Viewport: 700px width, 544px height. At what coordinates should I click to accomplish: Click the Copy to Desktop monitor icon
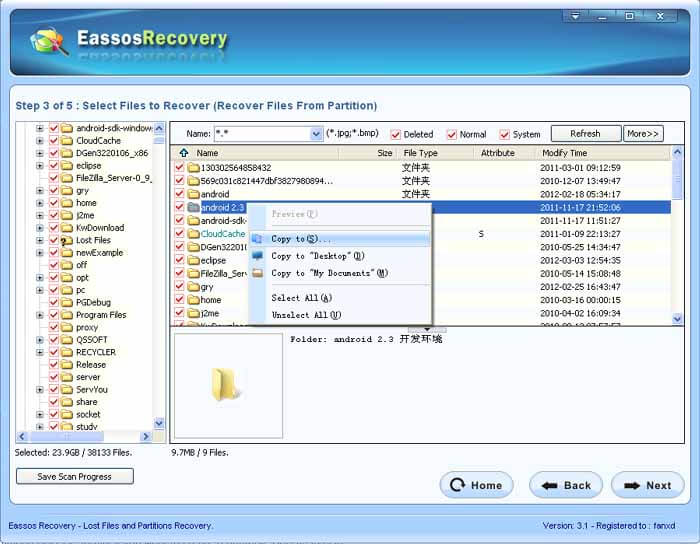pos(258,256)
